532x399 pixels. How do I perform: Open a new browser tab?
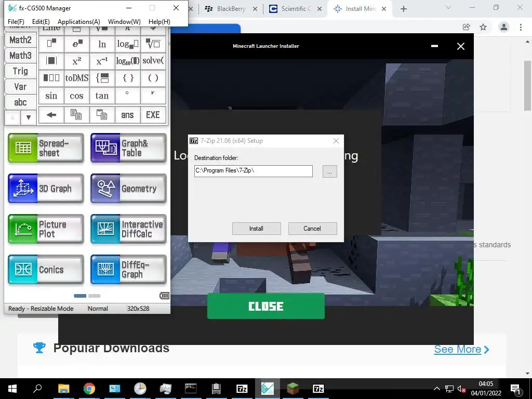(403, 9)
